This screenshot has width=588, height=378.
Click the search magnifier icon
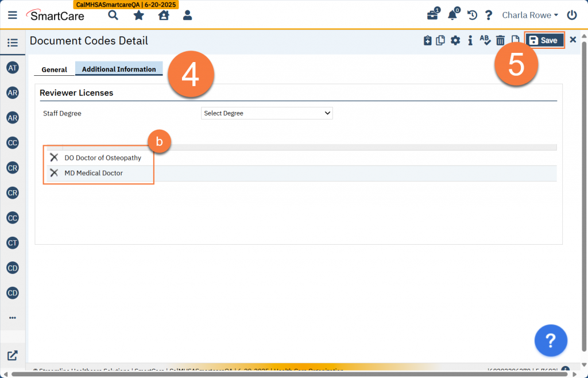click(113, 16)
